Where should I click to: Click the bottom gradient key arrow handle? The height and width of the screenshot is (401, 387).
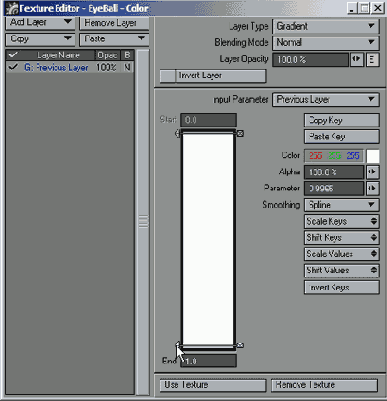pos(178,345)
